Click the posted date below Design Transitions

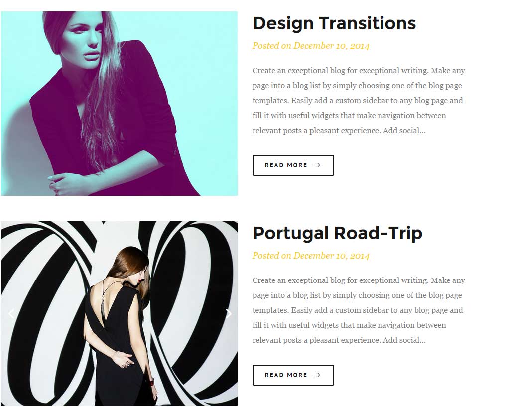(x=311, y=46)
